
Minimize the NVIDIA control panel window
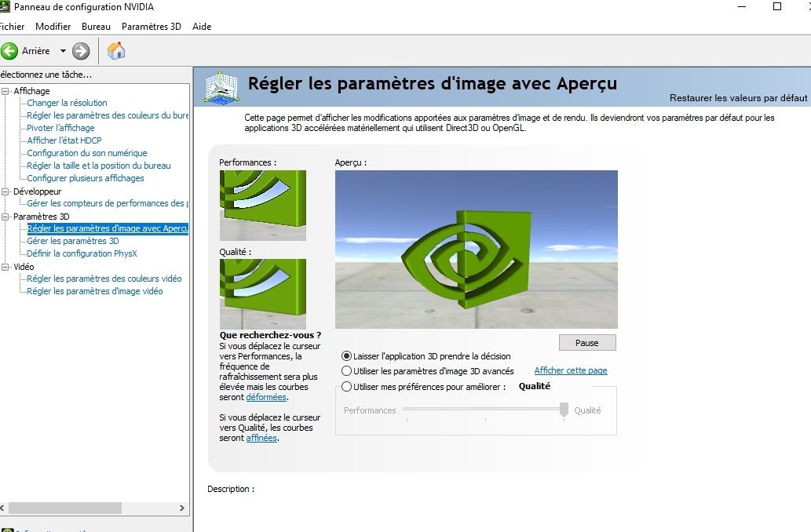742,7
